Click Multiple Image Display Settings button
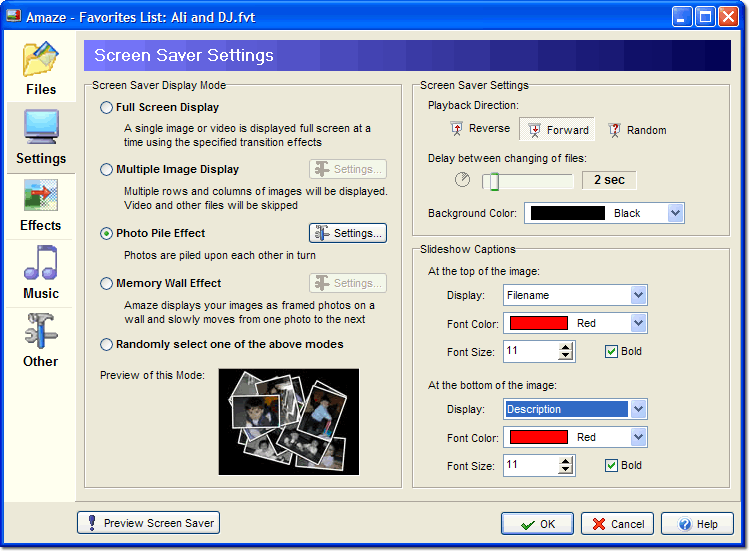This screenshot has height=551, width=749. 348,169
